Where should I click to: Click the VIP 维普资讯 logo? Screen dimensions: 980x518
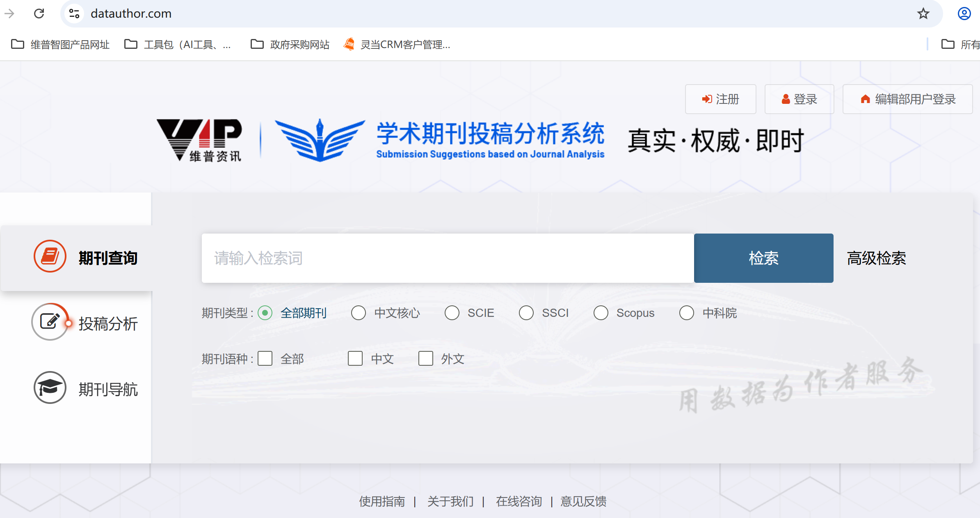(x=200, y=140)
